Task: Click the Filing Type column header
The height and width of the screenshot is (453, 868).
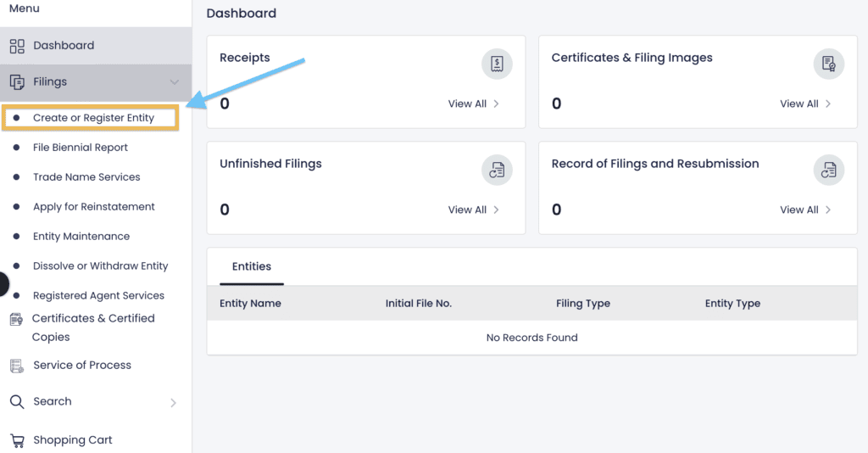Action: coord(583,303)
